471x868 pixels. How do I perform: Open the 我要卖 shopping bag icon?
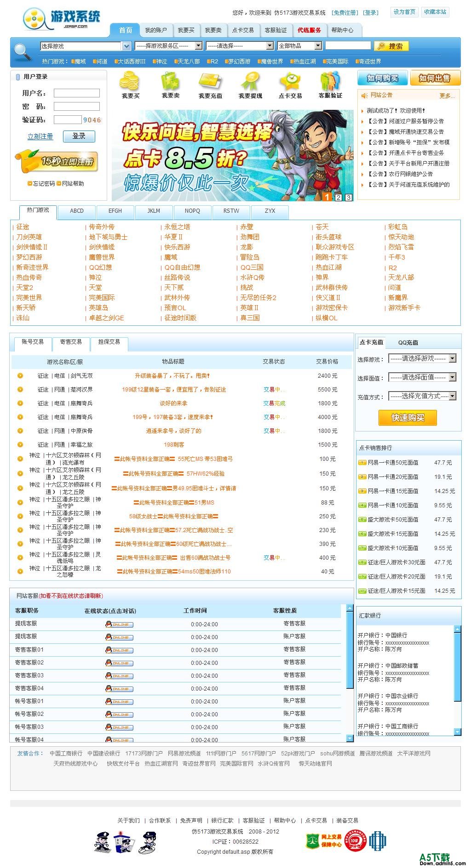click(x=170, y=81)
